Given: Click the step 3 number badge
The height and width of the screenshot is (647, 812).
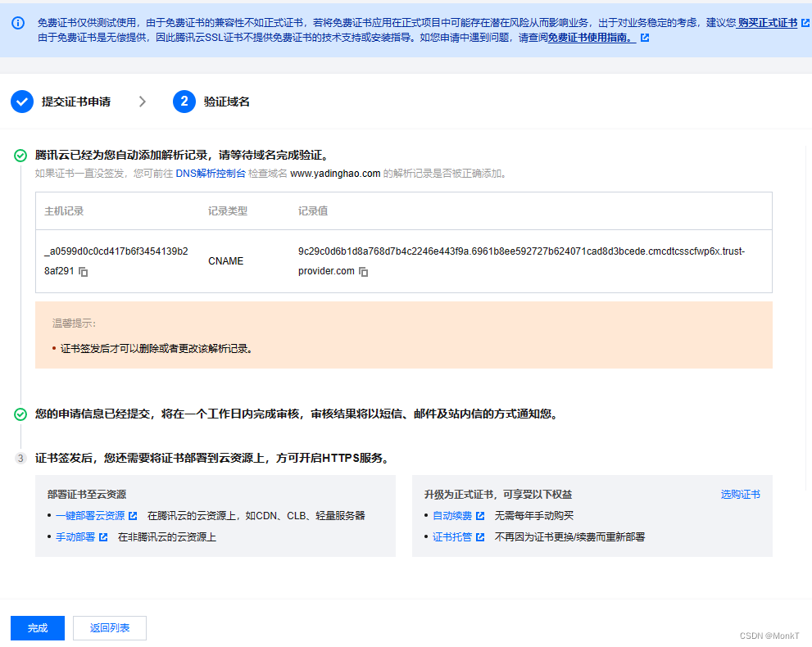Looking at the screenshot, I should click(20, 458).
